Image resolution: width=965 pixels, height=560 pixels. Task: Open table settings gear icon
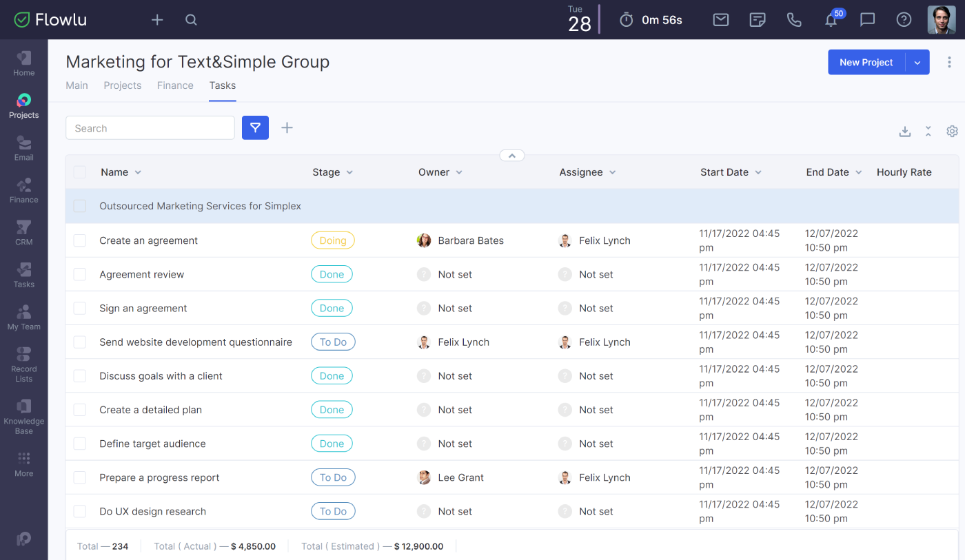click(x=952, y=131)
